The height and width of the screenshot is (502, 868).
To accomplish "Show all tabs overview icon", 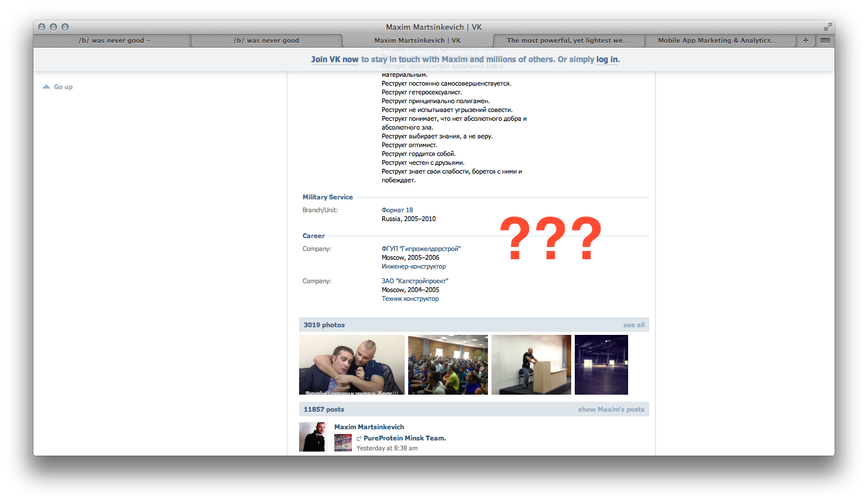I will point(825,40).
